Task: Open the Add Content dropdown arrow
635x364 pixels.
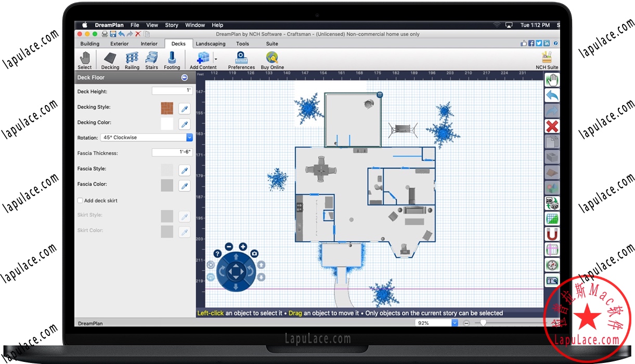Action: [215, 59]
